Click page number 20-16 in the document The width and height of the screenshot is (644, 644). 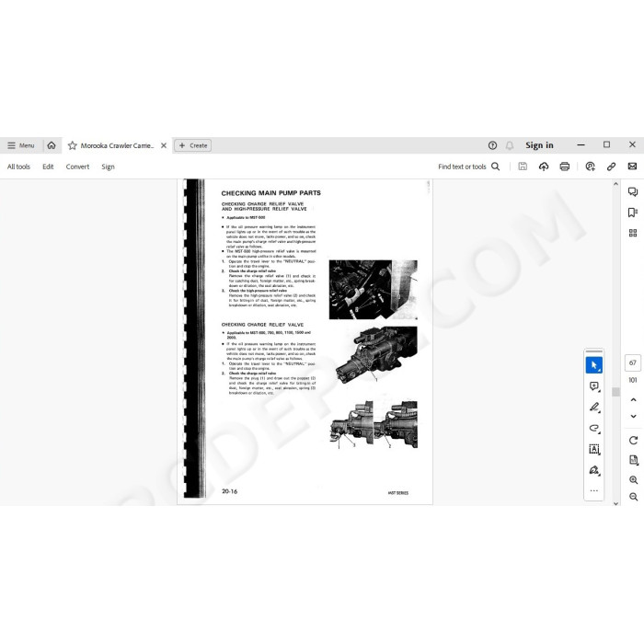pyautogui.click(x=230, y=491)
